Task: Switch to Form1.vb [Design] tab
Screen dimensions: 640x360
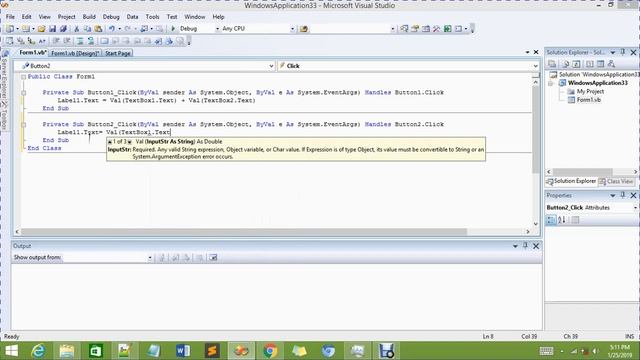Action: point(75,53)
